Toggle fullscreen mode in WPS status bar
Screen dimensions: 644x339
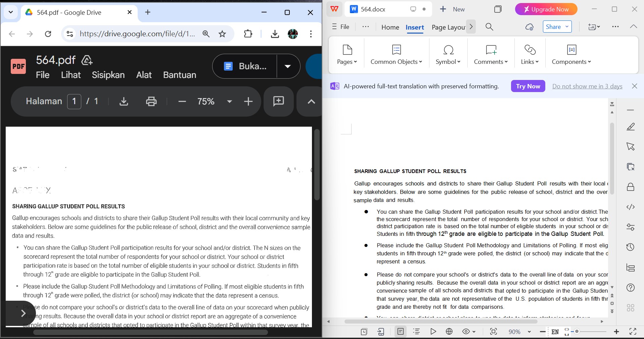tap(633, 332)
